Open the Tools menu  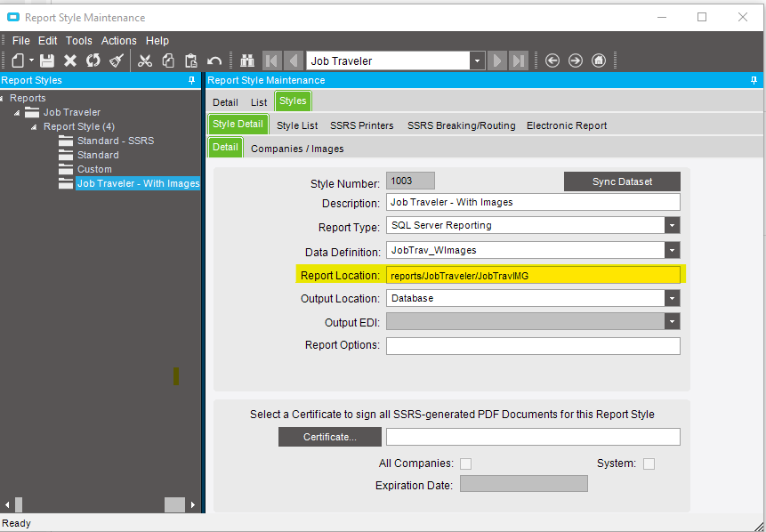click(x=78, y=41)
